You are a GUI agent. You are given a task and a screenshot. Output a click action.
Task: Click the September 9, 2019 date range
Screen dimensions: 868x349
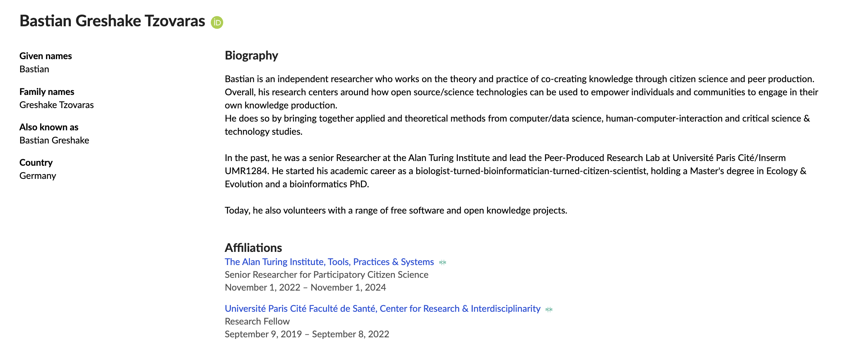pos(307,334)
